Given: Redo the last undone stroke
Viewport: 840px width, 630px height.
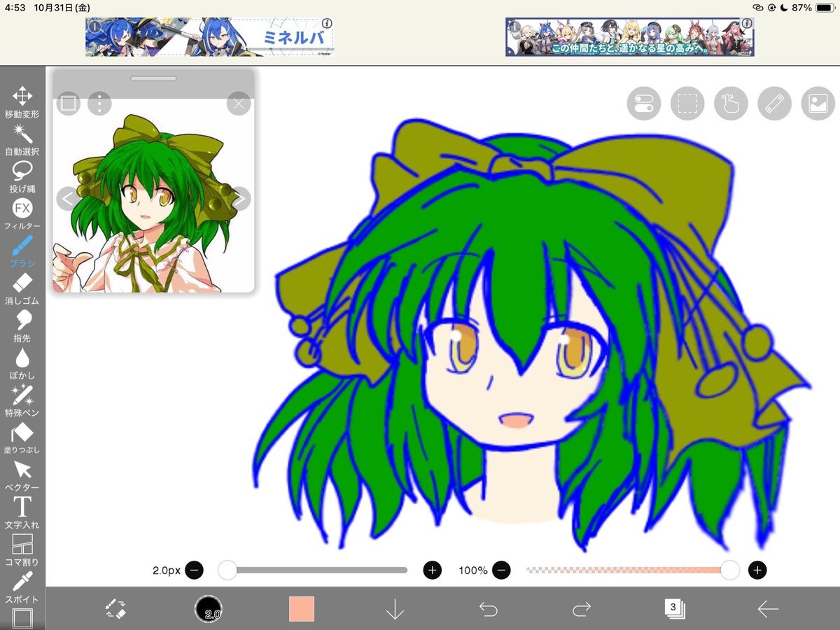Looking at the screenshot, I should coord(581,609).
